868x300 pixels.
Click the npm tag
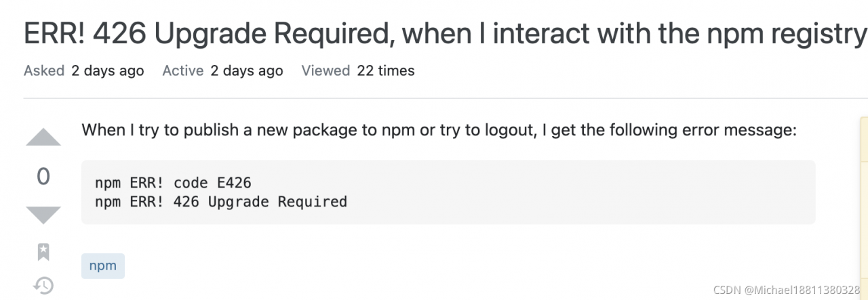(x=103, y=265)
